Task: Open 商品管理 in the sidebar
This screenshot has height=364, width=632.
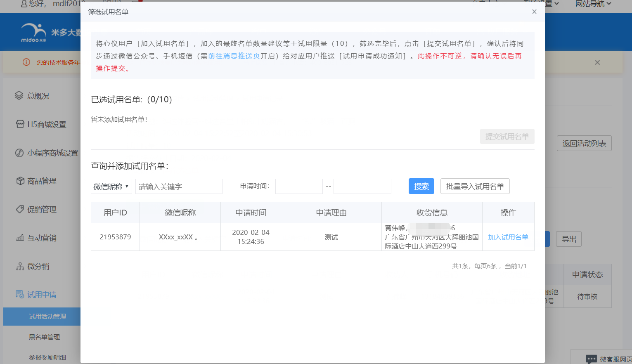Action: 42,181
